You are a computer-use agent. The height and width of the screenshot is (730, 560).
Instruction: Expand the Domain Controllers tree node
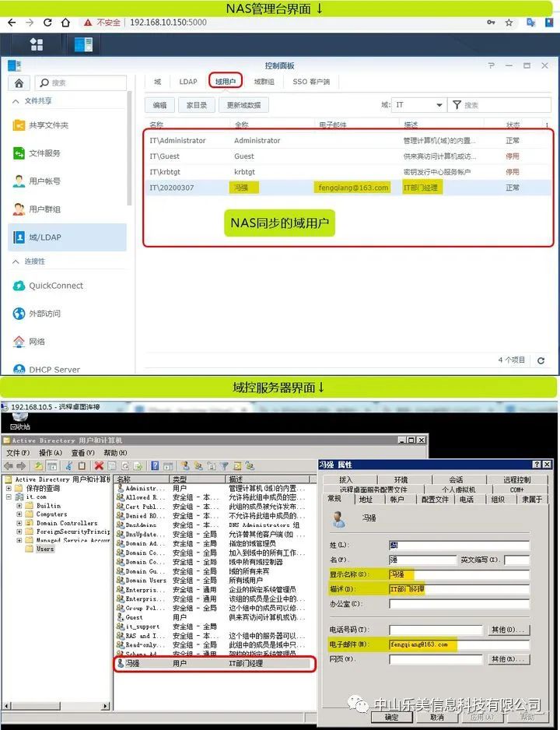tap(19, 523)
